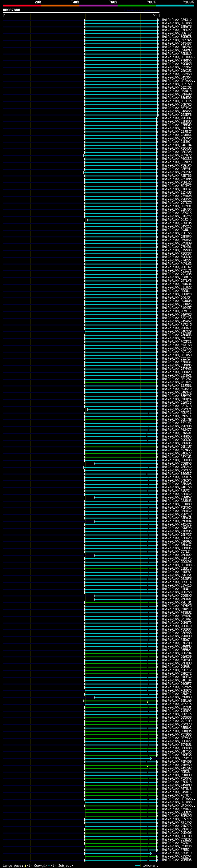Click hit label UniRef100_B8AE09
Viewport: 197px width, 868px height.
tap(177, 98)
